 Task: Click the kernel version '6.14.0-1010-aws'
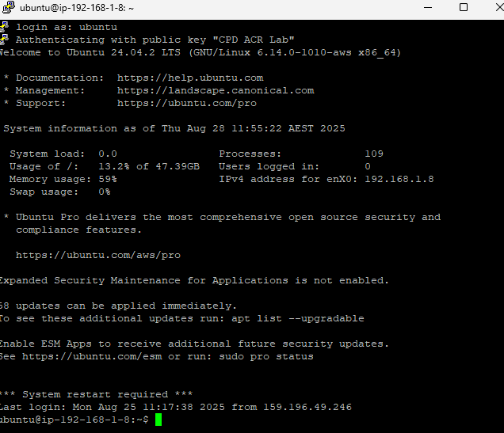[x=304, y=52]
